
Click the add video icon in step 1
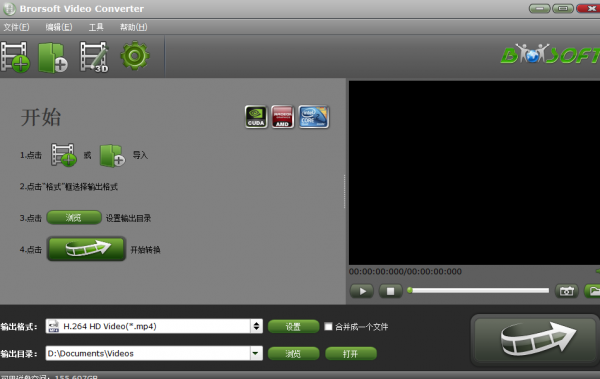click(x=64, y=155)
